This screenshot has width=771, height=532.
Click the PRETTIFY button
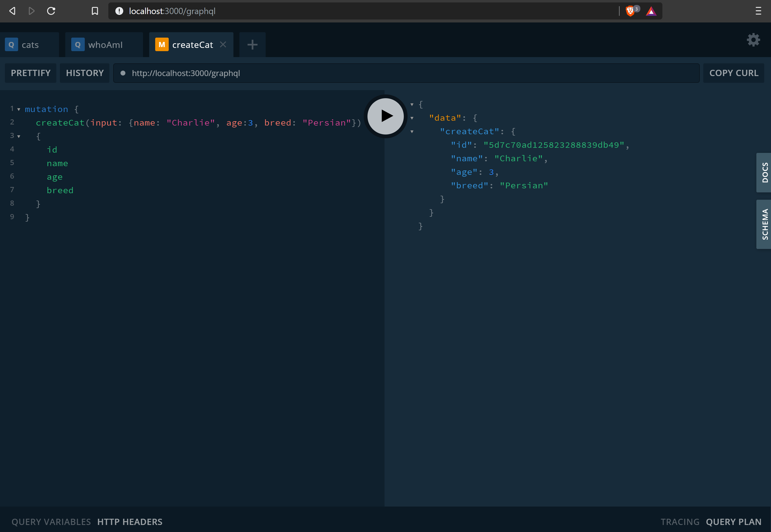(x=31, y=73)
